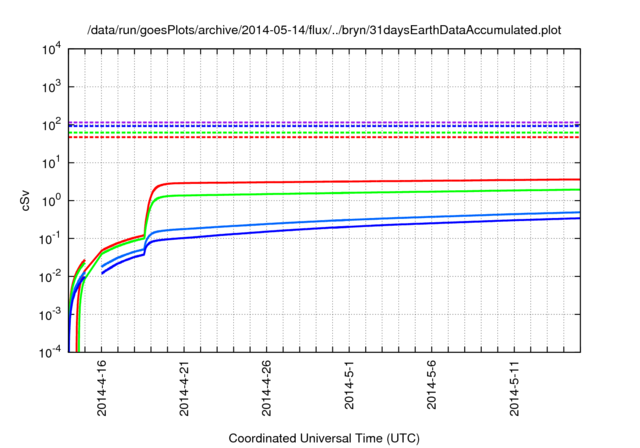640x448 pixels.
Task: Click the 10^-1 y-axis tick label
Action: coord(51,239)
